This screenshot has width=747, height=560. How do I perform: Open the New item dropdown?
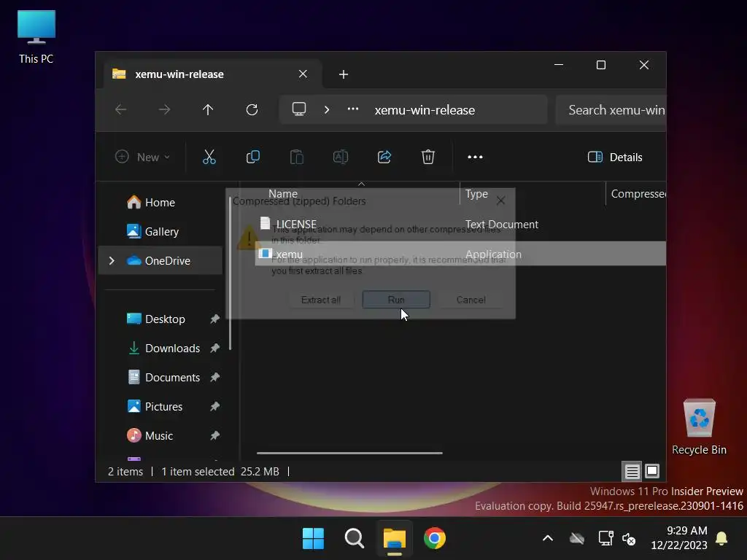point(142,157)
